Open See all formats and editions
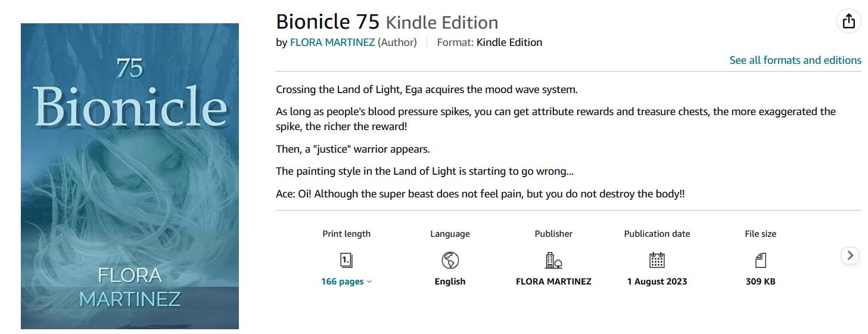The image size is (868, 334). point(795,60)
